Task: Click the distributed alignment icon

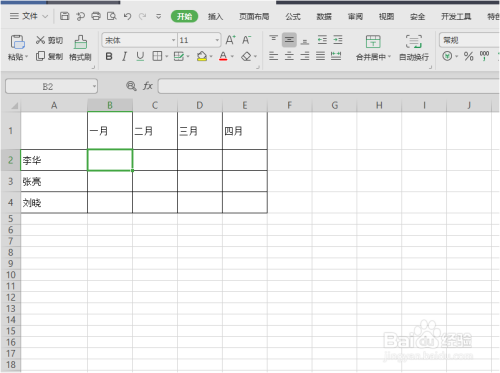Action: (336, 56)
